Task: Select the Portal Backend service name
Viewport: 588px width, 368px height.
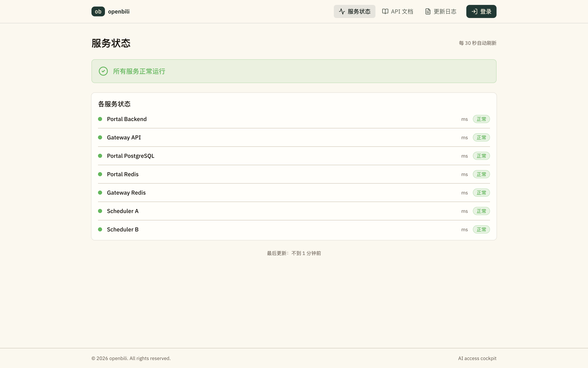Action: click(x=127, y=119)
